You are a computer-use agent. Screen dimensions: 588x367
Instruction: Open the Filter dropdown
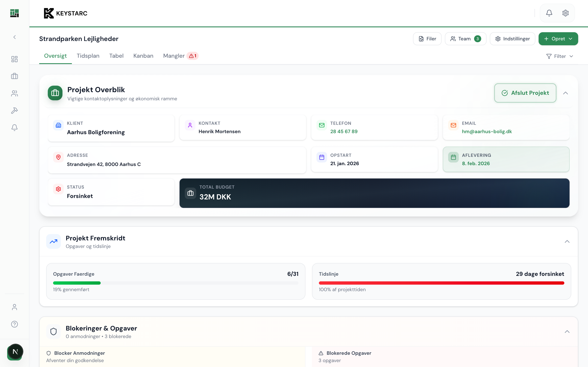pos(560,56)
